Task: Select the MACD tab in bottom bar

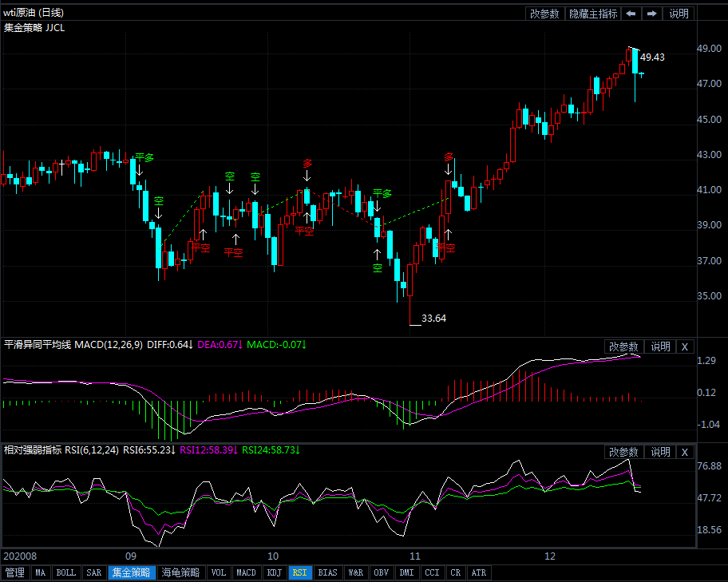Action: click(246, 572)
